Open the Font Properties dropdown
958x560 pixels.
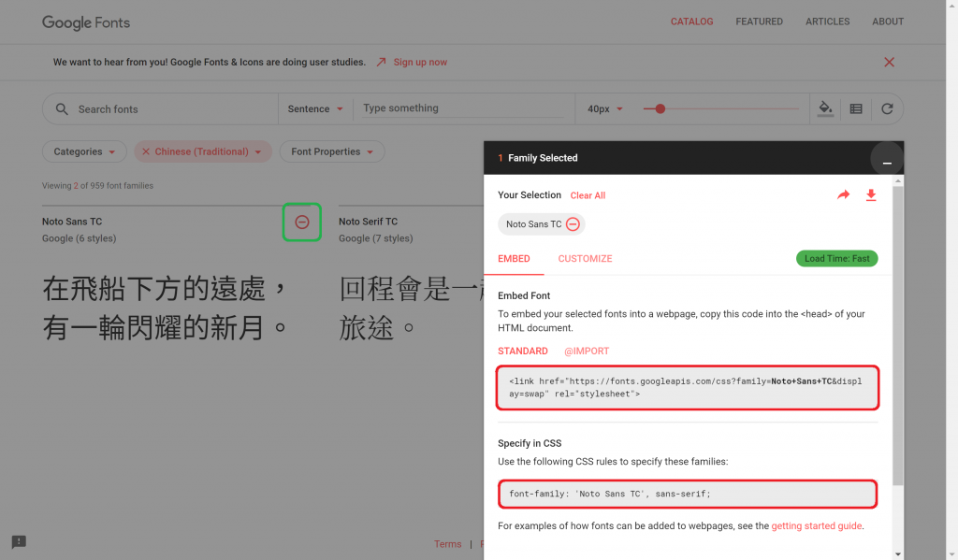pos(332,151)
